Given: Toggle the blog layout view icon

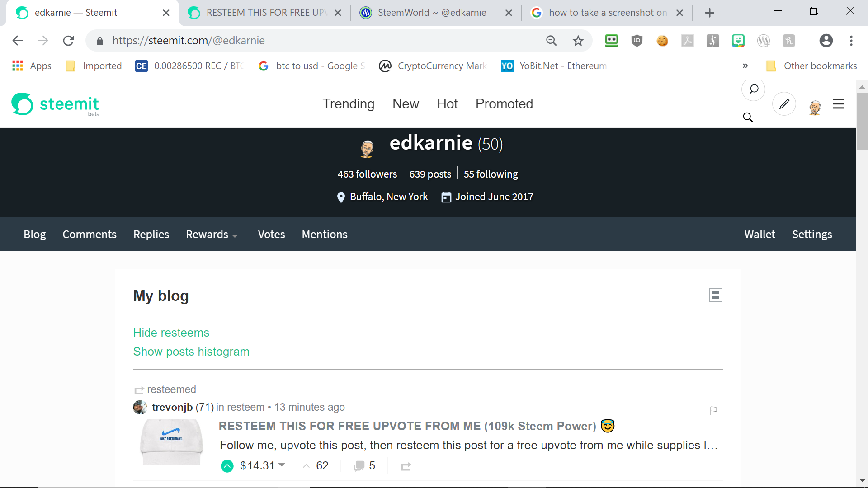Looking at the screenshot, I should pyautogui.click(x=715, y=295).
